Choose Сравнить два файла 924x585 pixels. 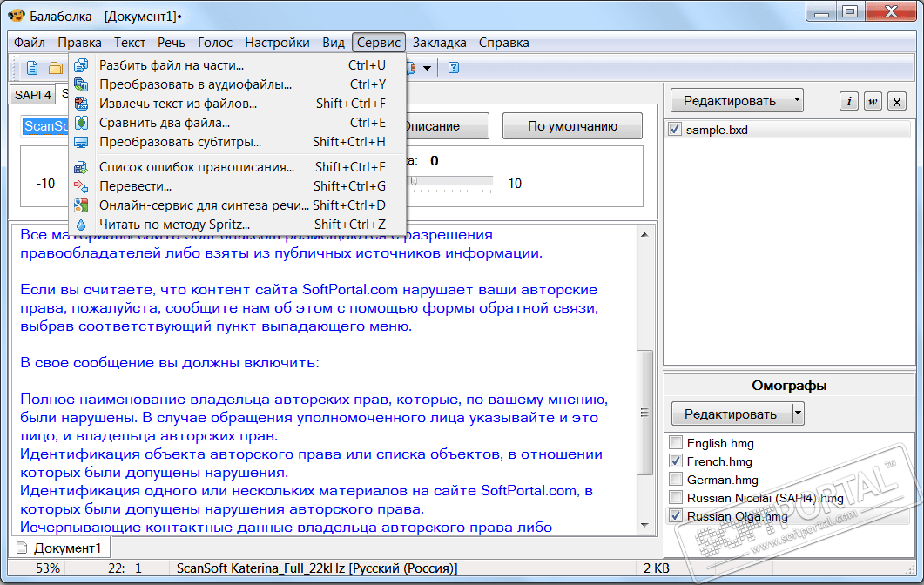point(238,123)
